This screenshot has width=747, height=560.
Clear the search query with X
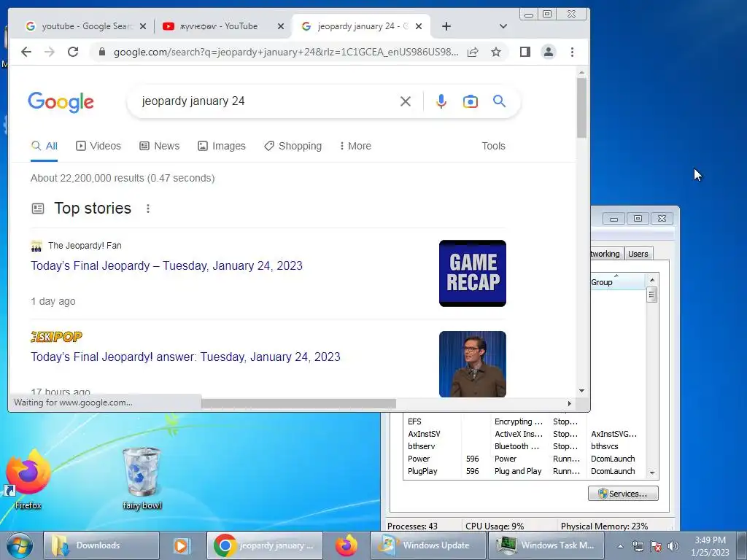pyautogui.click(x=406, y=101)
